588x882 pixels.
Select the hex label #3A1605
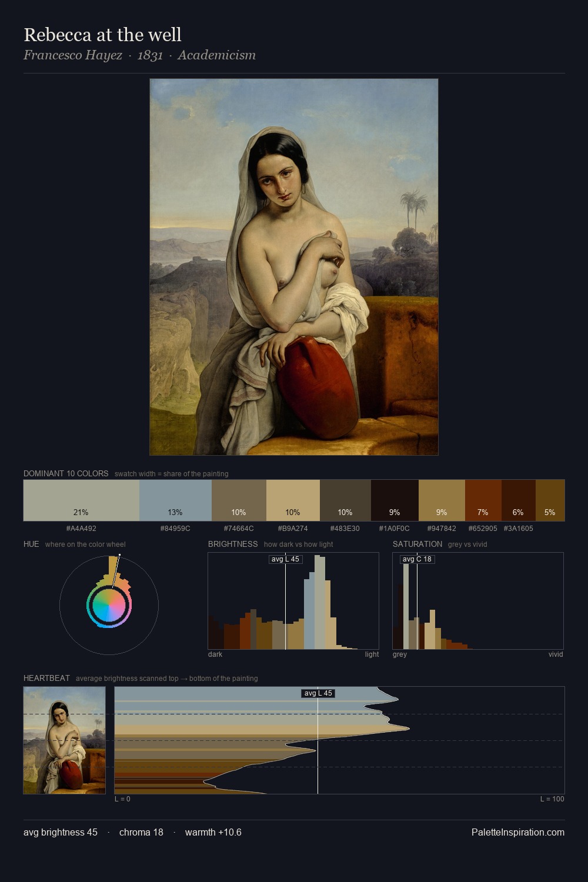point(519,529)
